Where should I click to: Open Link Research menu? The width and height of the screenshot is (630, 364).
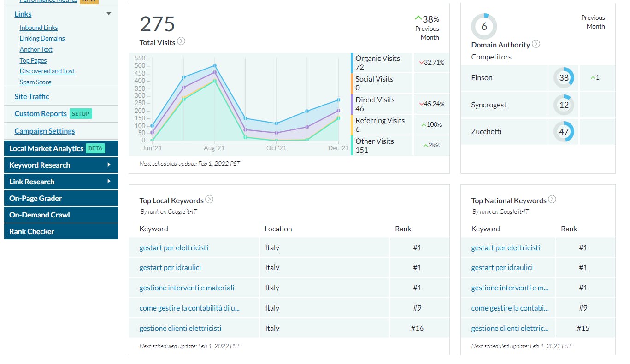32,182
